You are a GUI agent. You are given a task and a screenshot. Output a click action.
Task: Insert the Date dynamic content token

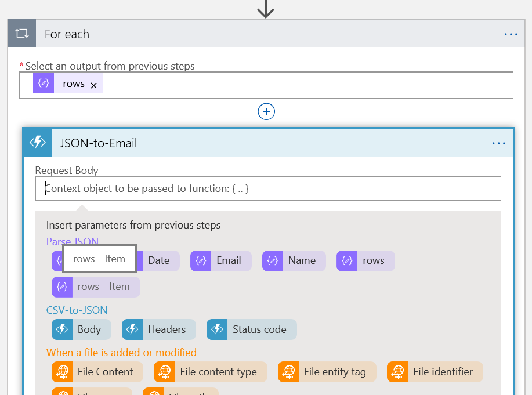[x=158, y=260]
